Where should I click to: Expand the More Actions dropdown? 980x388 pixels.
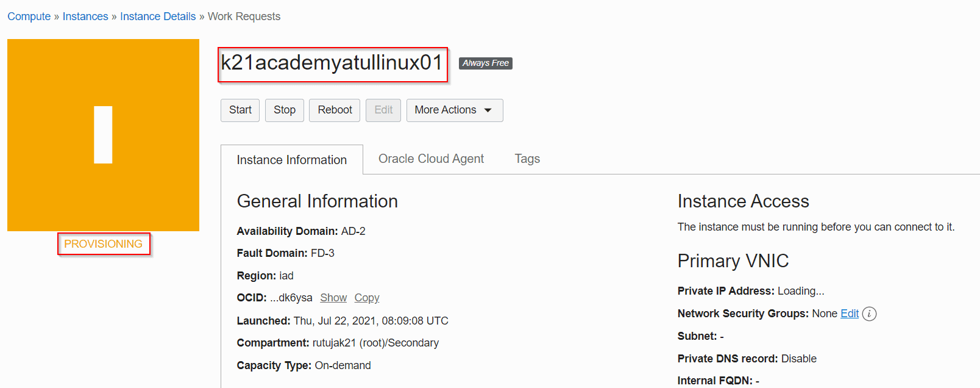pos(454,110)
